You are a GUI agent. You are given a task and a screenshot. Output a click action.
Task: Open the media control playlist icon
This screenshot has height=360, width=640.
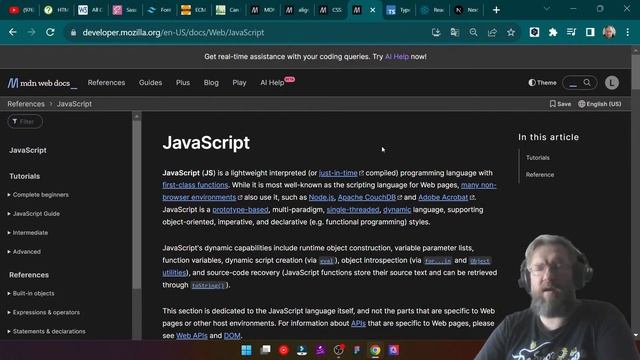571,33
